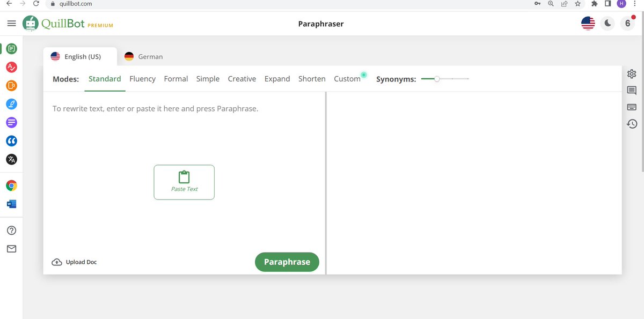Open the notifications badge showing 6
This screenshot has height=319, width=644.
[627, 24]
